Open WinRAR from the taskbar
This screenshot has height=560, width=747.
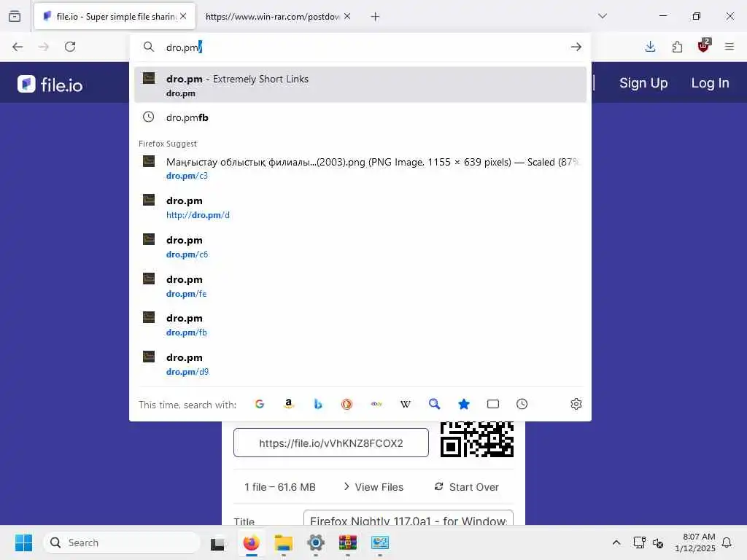coord(348,542)
